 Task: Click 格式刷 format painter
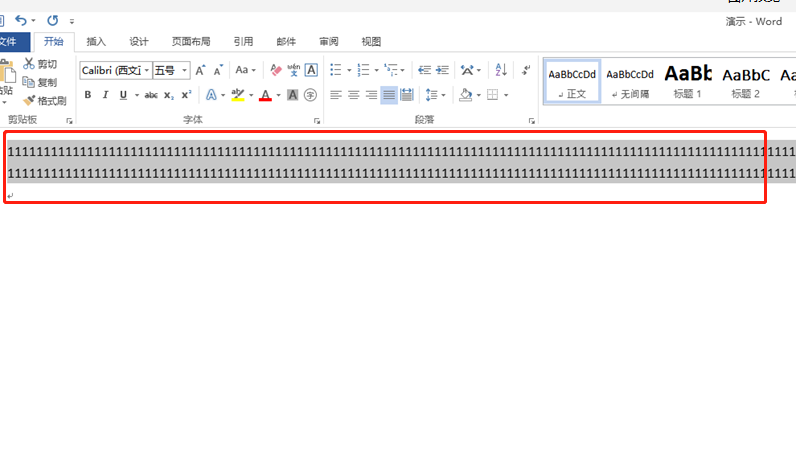45,101
